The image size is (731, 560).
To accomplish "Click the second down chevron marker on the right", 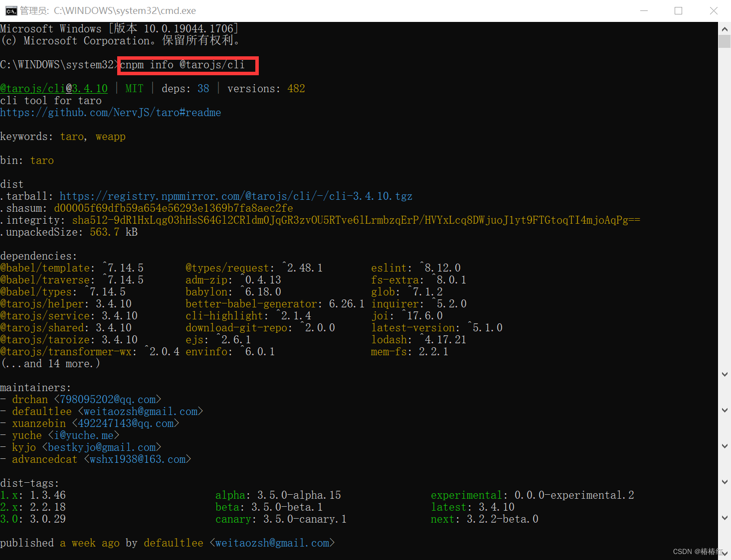I will pos(724,410).
